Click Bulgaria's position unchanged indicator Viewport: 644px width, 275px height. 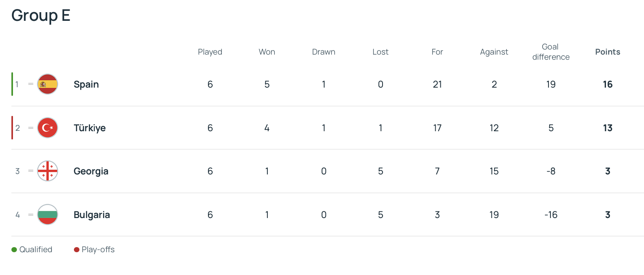tap(31, 214)
